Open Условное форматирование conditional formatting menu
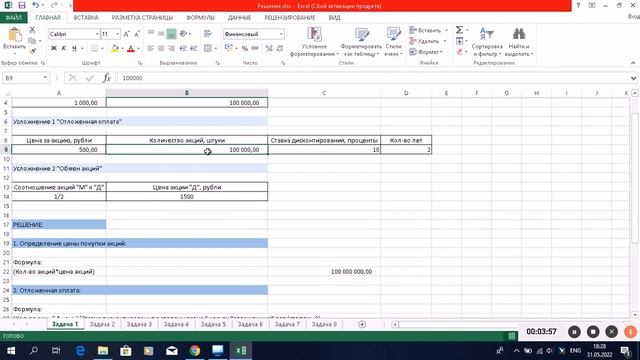This screenshot has height=360, width=640. tap(314, 42)
